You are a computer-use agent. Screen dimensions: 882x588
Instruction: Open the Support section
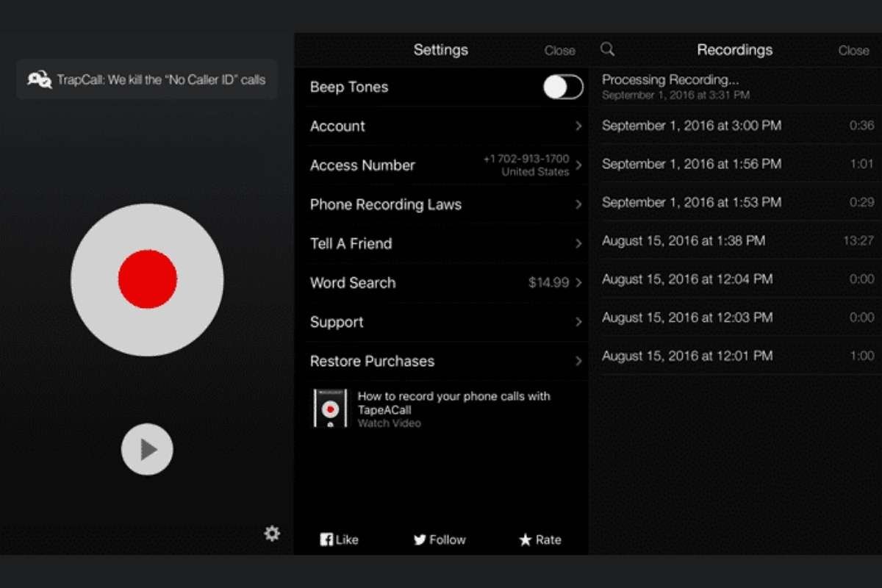tap(441, 322)
